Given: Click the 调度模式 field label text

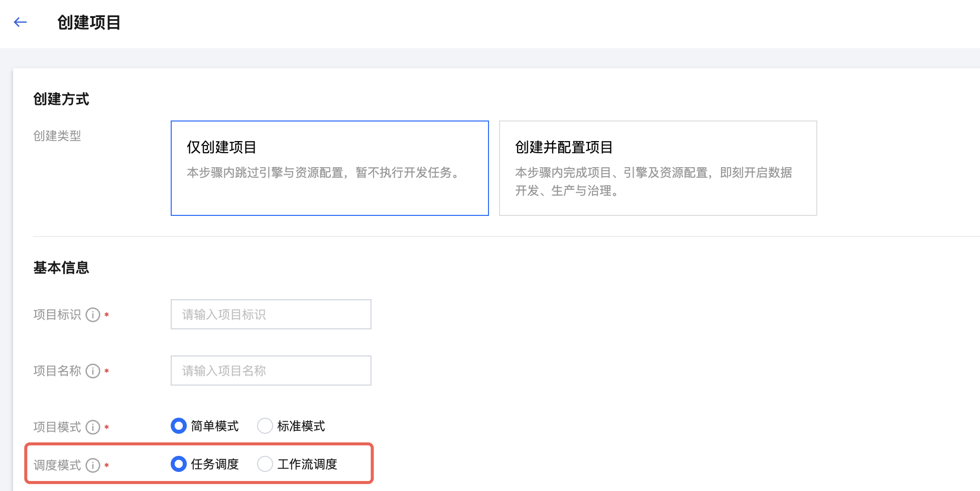Looking at the screenshot, I should tap(57, 465).
